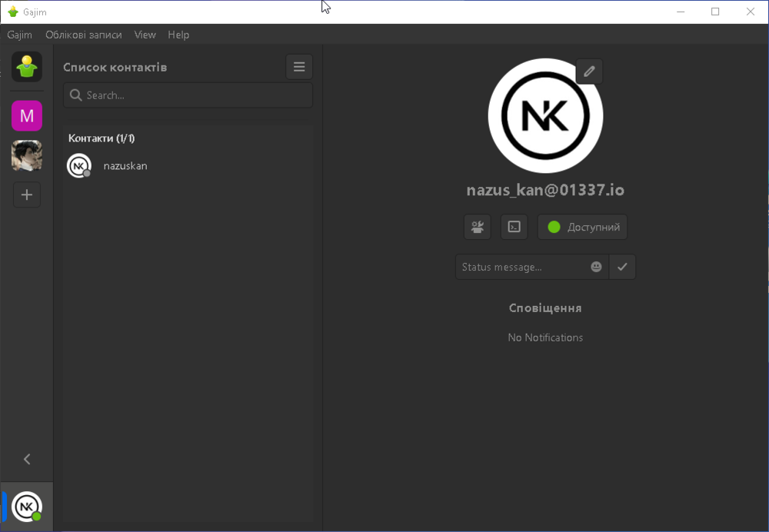Open the photo-avatar workspace in the sidebar

point(27,155)
